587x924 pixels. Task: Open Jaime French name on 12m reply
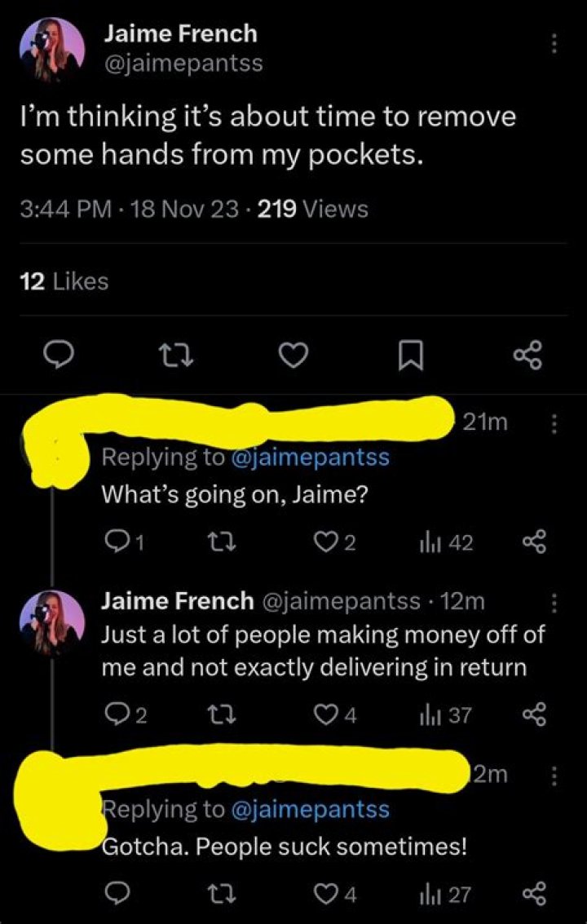pyautogui.click(x=176, y=602)
